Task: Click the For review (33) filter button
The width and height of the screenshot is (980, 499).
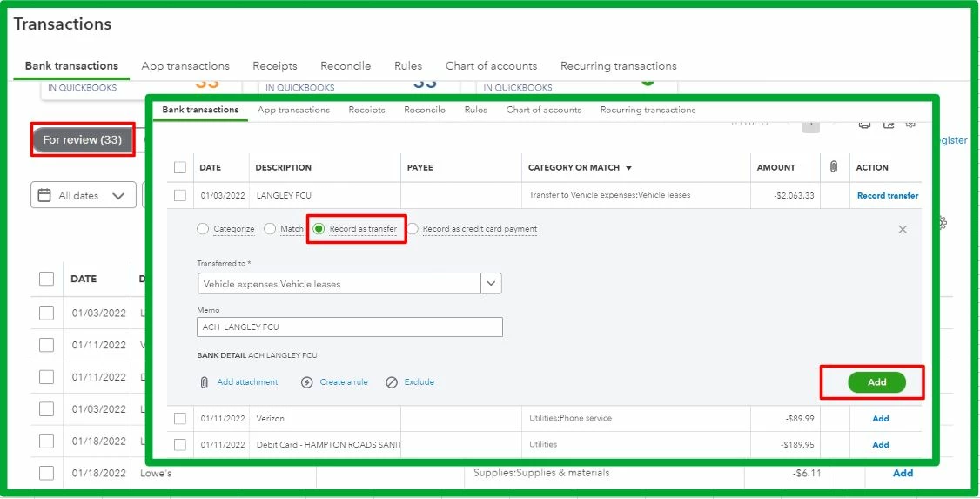Action: [83, 140]
